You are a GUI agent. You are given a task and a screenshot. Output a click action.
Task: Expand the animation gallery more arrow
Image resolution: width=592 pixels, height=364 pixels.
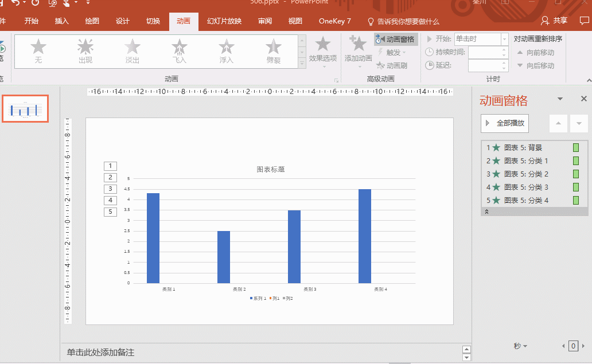click(x=302, y=64)
